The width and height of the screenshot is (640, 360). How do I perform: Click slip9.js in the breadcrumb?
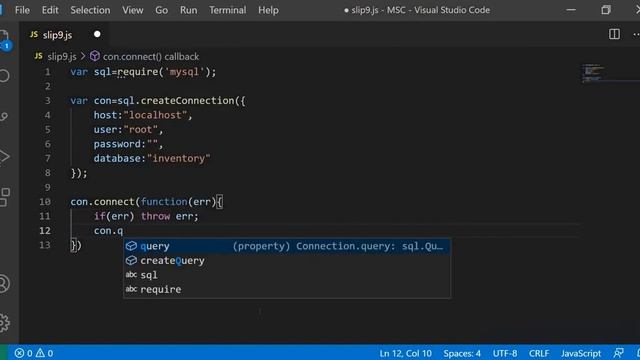pyautogui.click(x=62, y=56)
